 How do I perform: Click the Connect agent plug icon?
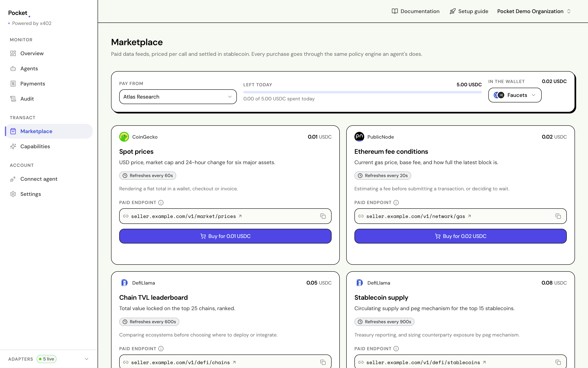tap(13, 179)
